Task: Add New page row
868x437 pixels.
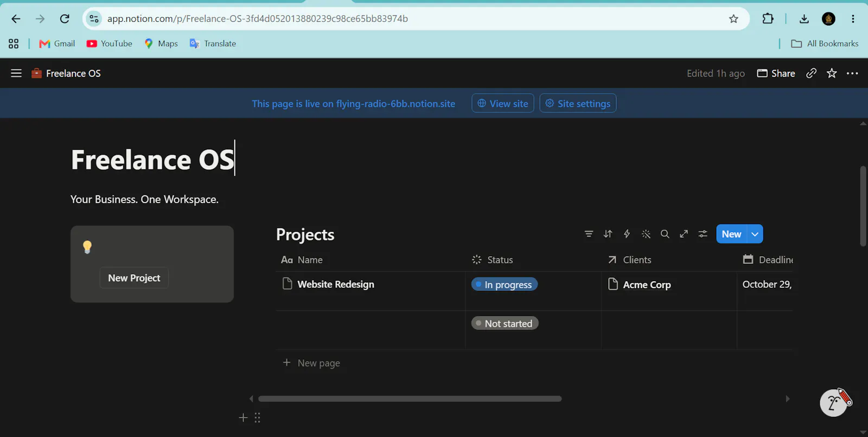Action: 311,363
